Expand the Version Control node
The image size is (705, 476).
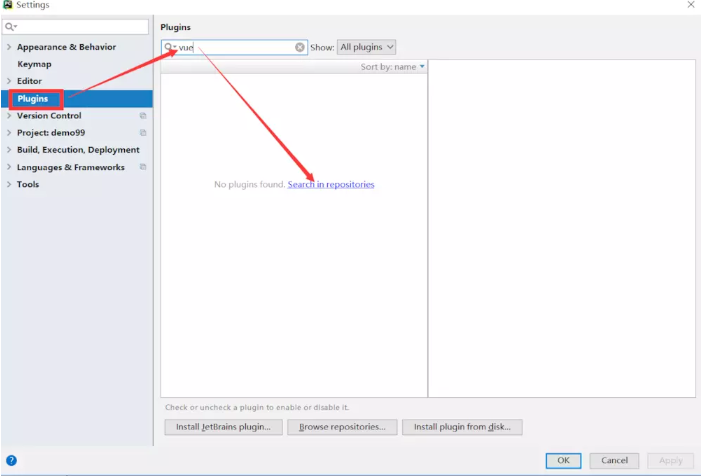click(9, 116)
